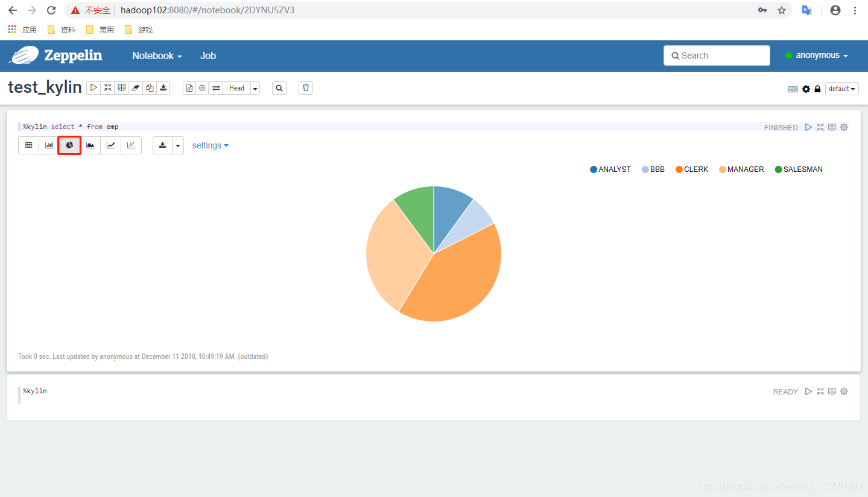Reload the page in browser
The width and height of the screenshot is (868, 497).
(51, 10)
